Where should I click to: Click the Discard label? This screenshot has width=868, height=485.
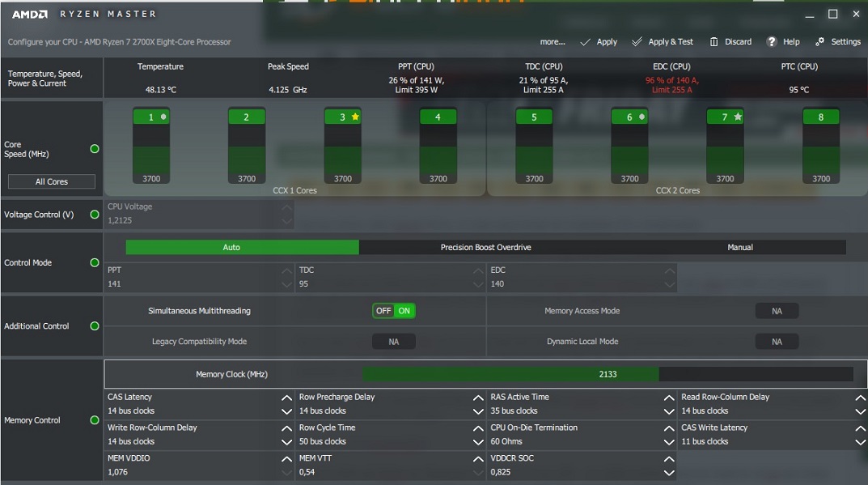[738, 42]
